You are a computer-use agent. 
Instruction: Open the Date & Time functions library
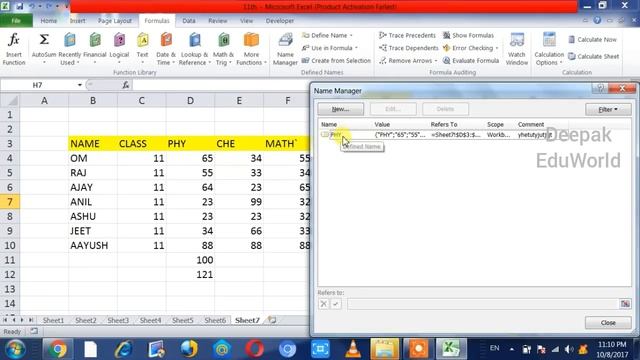pyautogui.click(x=166, y=49)
